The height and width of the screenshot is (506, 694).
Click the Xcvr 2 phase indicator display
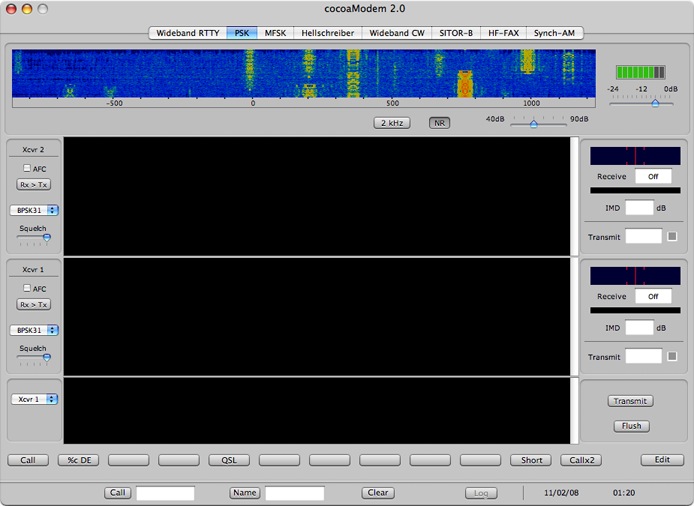[635, 156]
